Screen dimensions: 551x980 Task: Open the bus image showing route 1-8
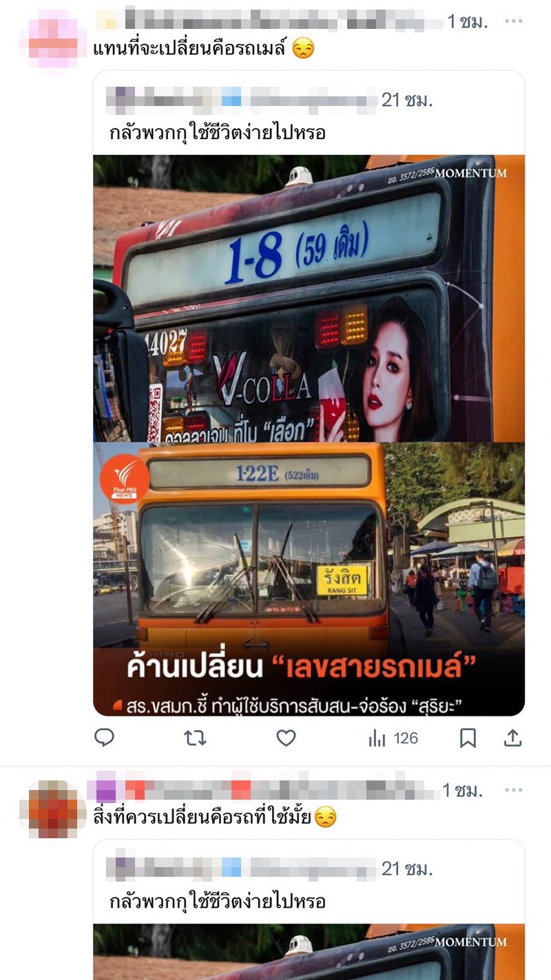309,298
